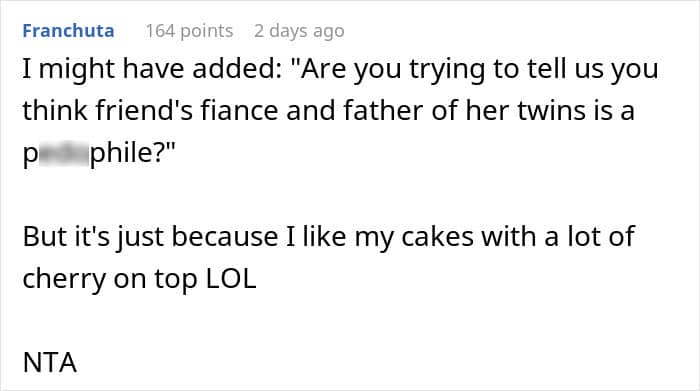Click the 'phile?' text after blur
The height and width of the screenshot is (391, 700).
133,153
